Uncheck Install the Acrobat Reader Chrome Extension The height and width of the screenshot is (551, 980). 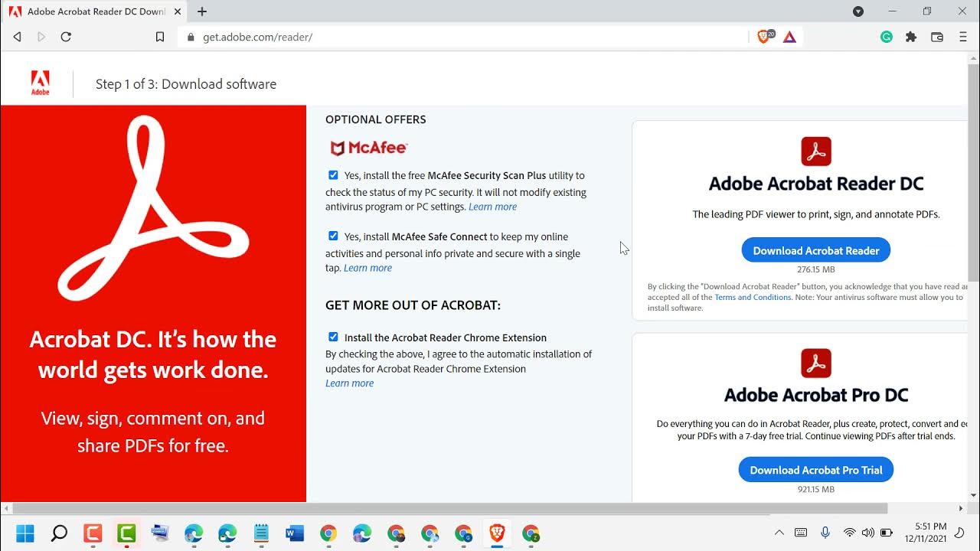point(333,337)
